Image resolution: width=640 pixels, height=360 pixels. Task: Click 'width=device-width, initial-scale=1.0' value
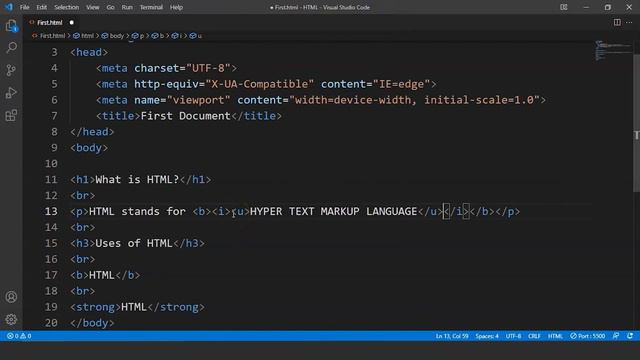tap(414, 100)
